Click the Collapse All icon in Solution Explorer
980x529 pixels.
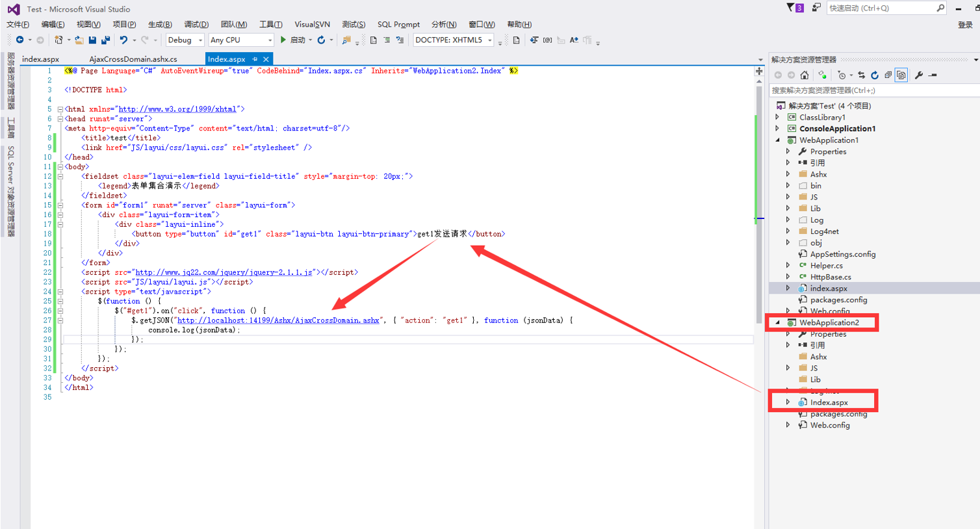[x=888, y=75]
